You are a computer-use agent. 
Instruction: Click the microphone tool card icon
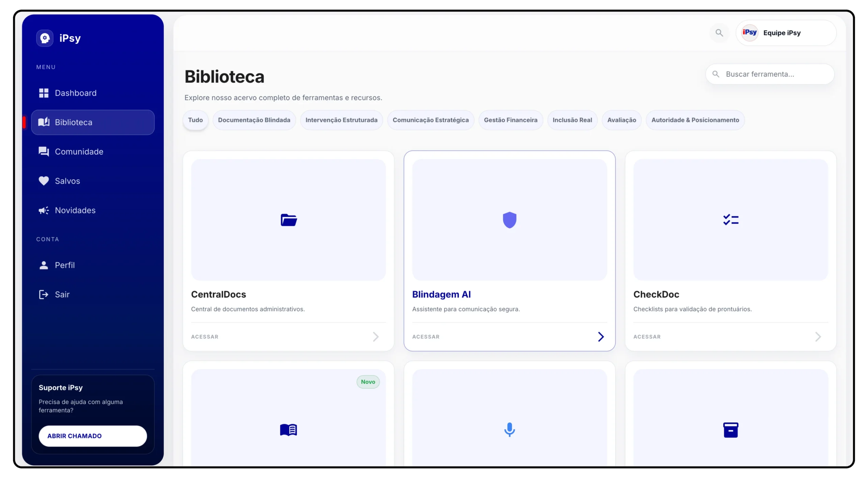pyautogui.click(x=509, y=430)
